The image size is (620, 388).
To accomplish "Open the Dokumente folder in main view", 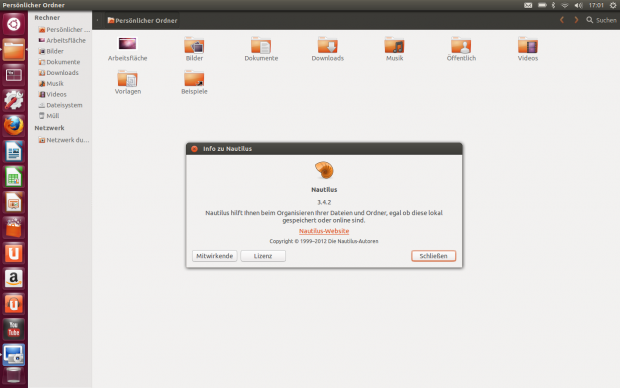I will tap(261, 45).
